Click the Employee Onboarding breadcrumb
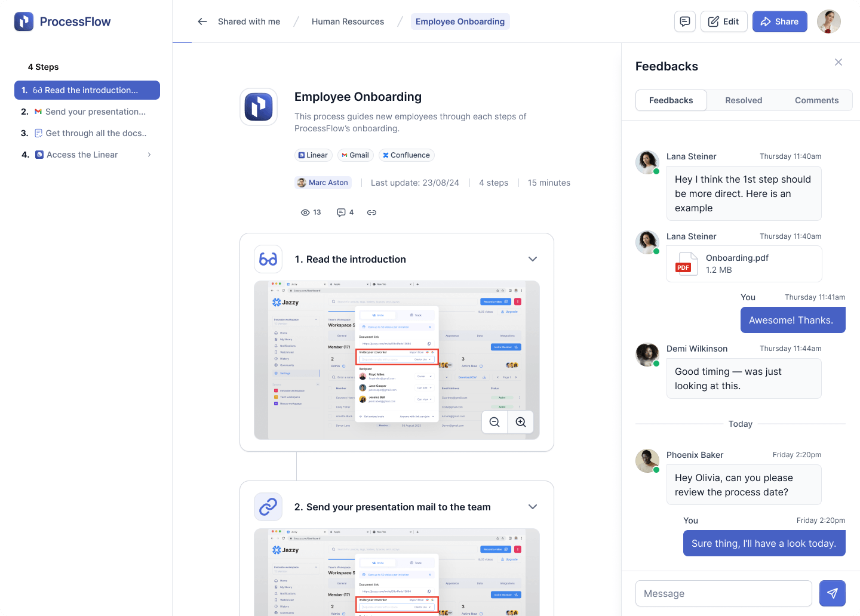The image size is (860, 616). coord(460,21)
